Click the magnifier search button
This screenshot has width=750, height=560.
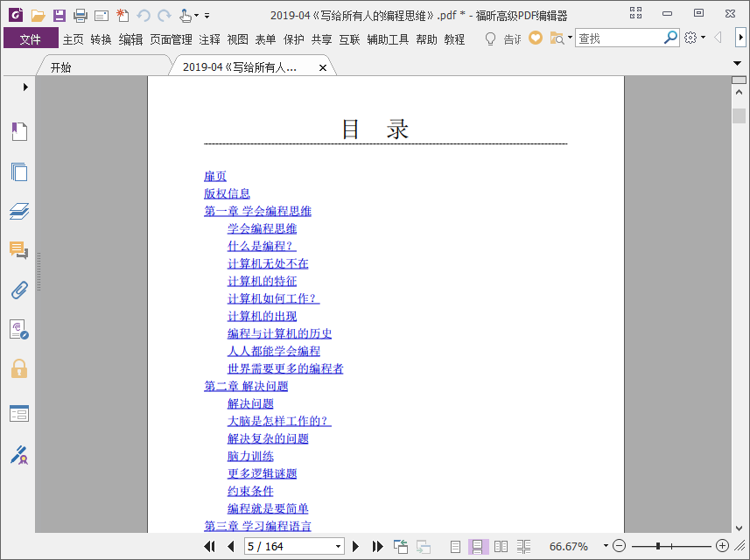(x=670, y=38)
